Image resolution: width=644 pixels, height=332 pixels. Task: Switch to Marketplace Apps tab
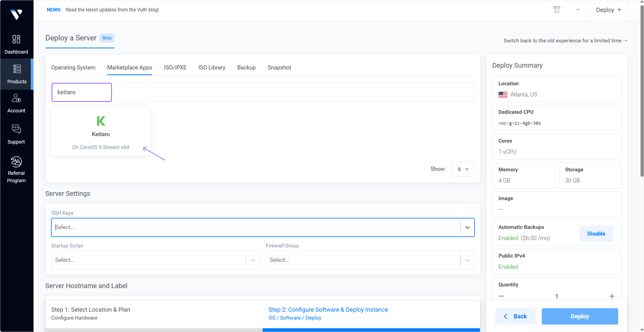point(130,67)
